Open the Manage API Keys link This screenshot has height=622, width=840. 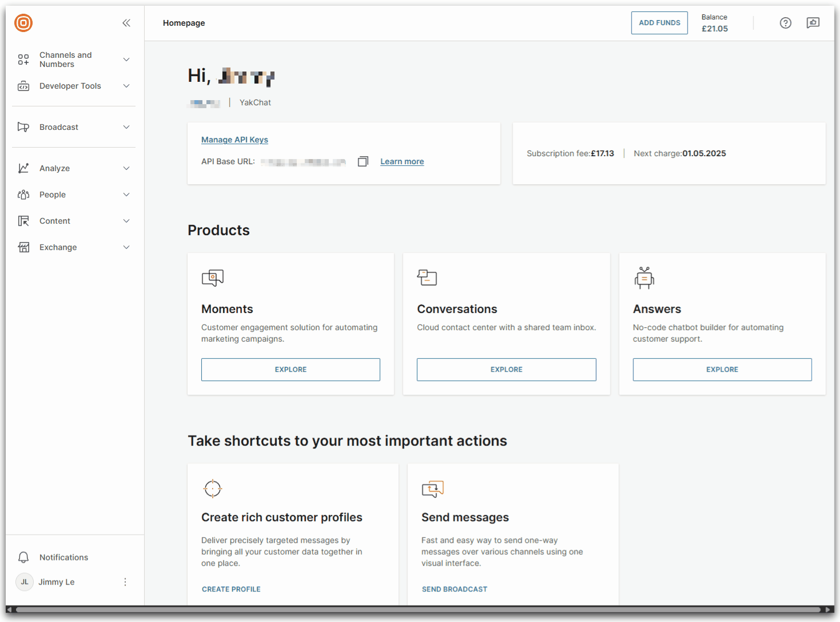[x=234, y=140]
